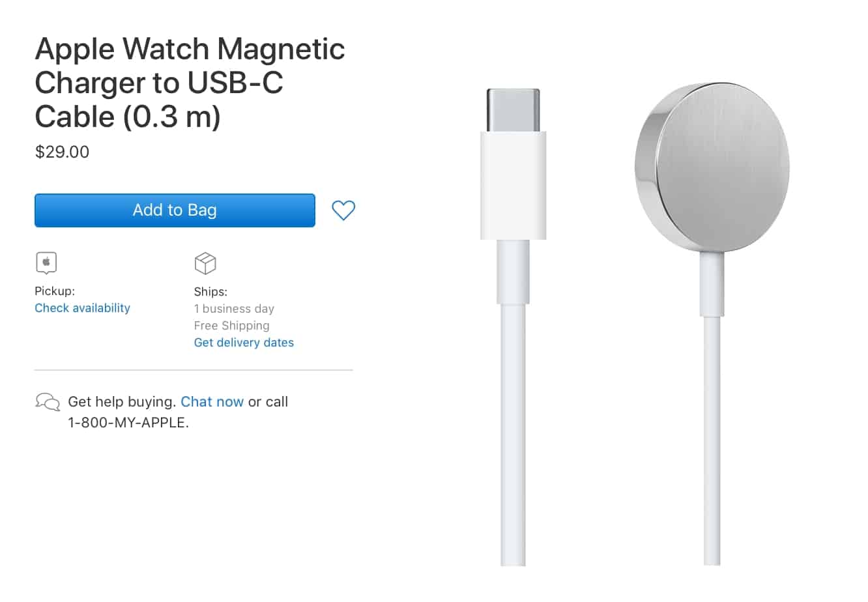868x602 pixels.
Task: Click the 1-800-MY-APPLE phone number
Action: (x=128, y=422)
